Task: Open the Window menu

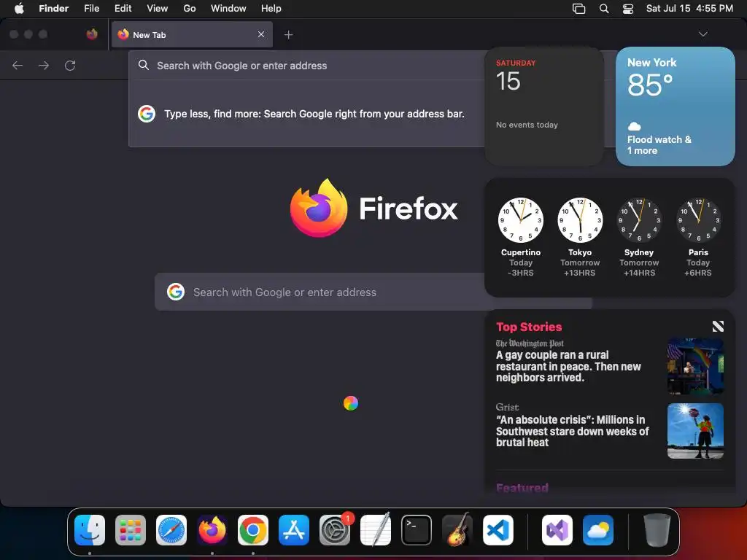Action: pyautogui.click(x=228, y=9)
